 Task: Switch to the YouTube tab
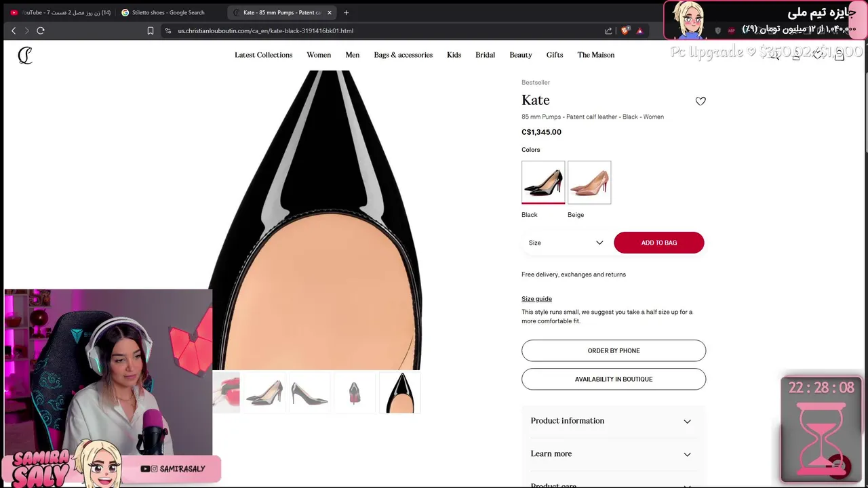point(60,12)
